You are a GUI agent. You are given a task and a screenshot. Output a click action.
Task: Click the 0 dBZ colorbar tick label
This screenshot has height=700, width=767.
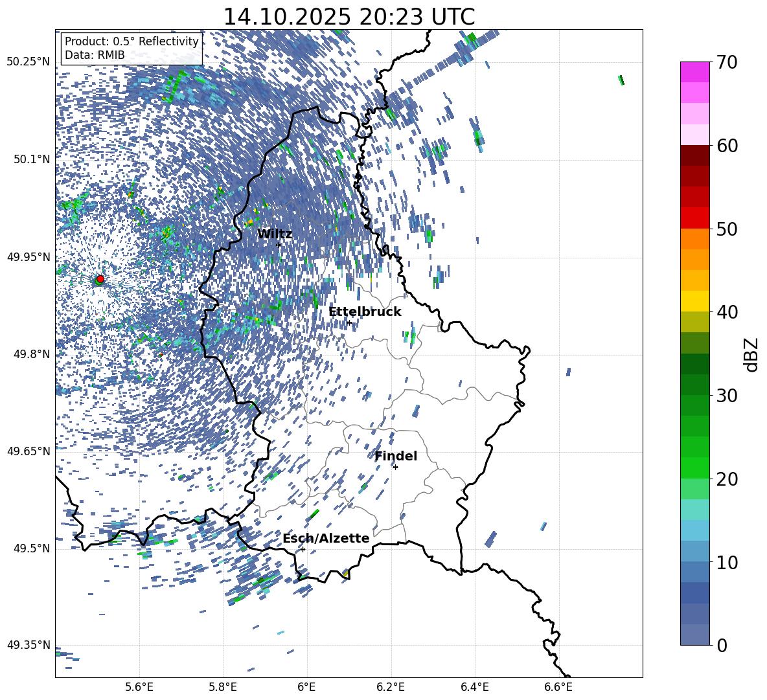point(722,645)
